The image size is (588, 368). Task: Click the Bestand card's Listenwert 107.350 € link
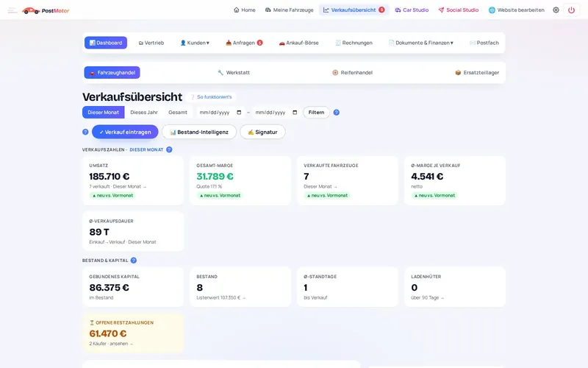coord(221,298)
